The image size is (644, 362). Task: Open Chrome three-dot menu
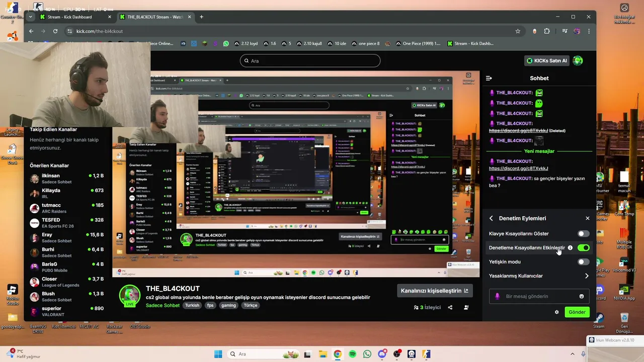(589, 31)
